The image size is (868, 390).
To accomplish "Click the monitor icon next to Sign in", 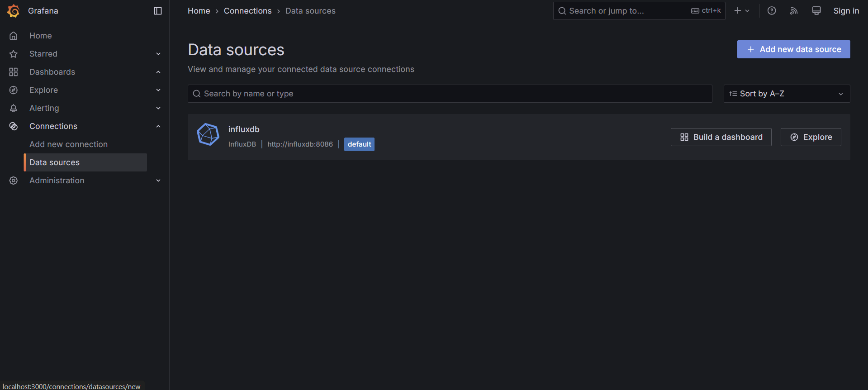I will [816, 11].
